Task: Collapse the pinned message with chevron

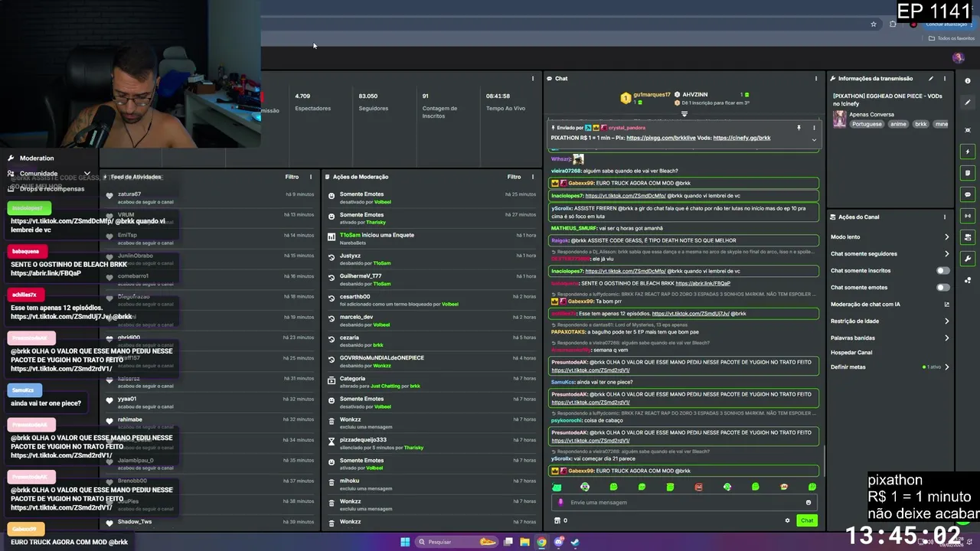Action: [814, 139]
